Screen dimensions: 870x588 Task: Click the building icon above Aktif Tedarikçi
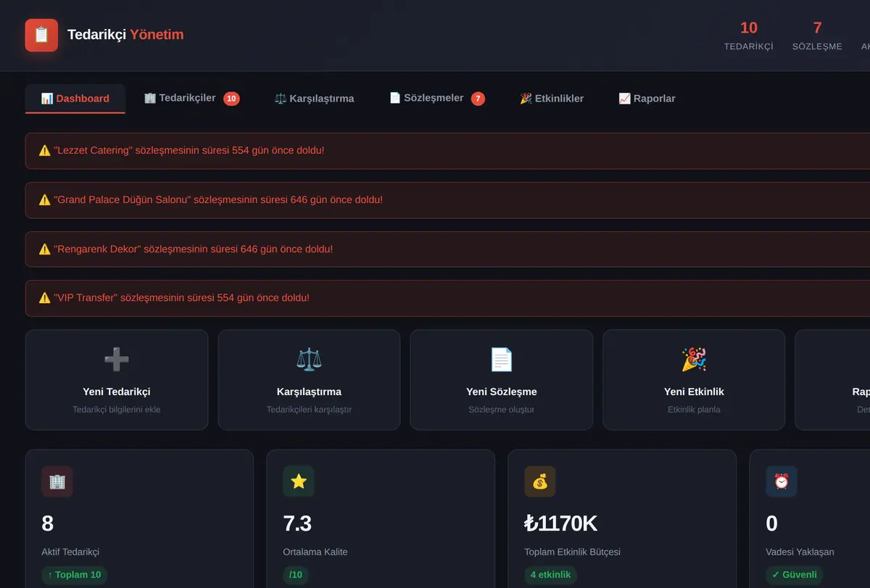pyautogui.click(x=57, y=481)
